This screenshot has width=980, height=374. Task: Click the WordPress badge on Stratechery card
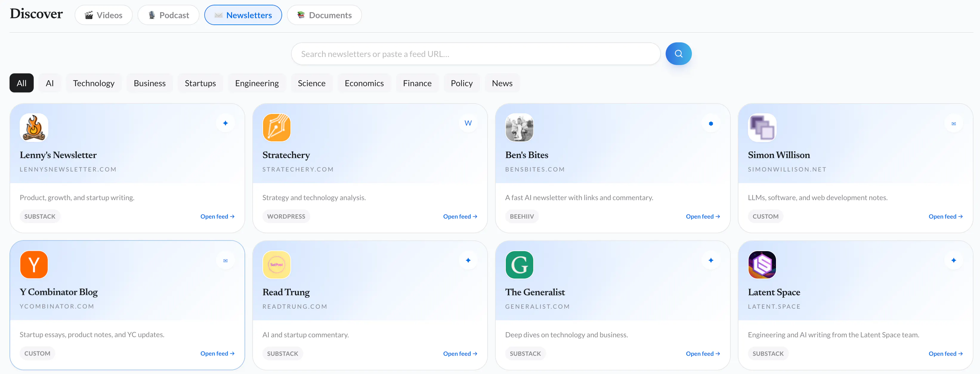(x=468, y=123)
